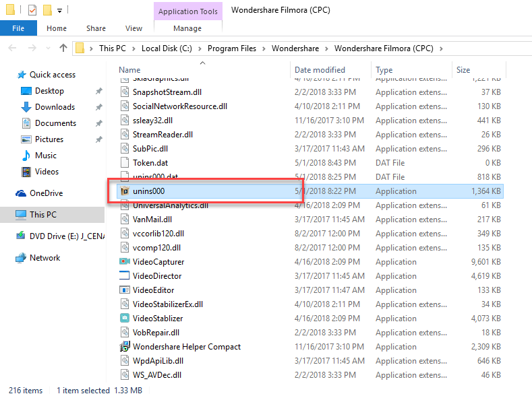Select the VideoDirector application icon
Screen dimensions: 532x398
point(125,275)
